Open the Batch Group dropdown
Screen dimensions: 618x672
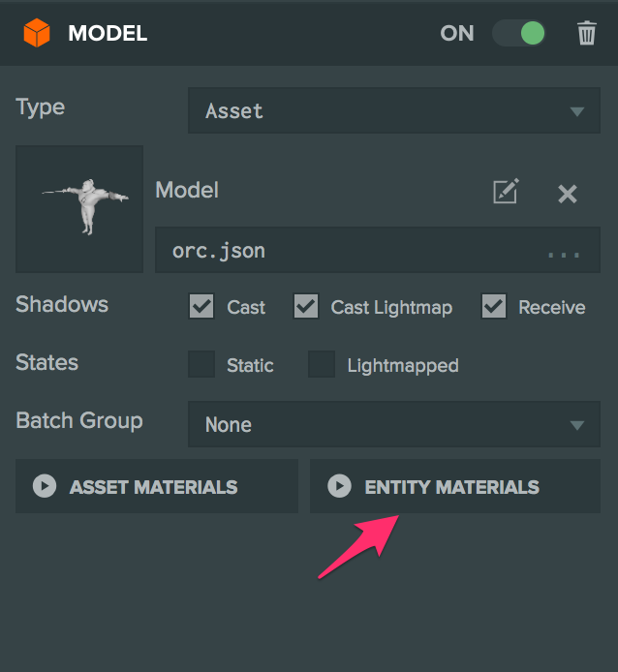pos(393,424)
